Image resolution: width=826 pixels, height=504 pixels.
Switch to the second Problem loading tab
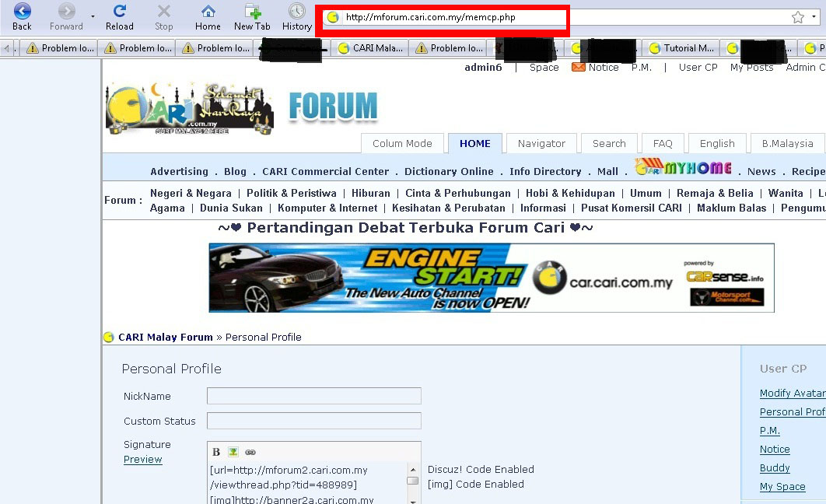point(138,48)
